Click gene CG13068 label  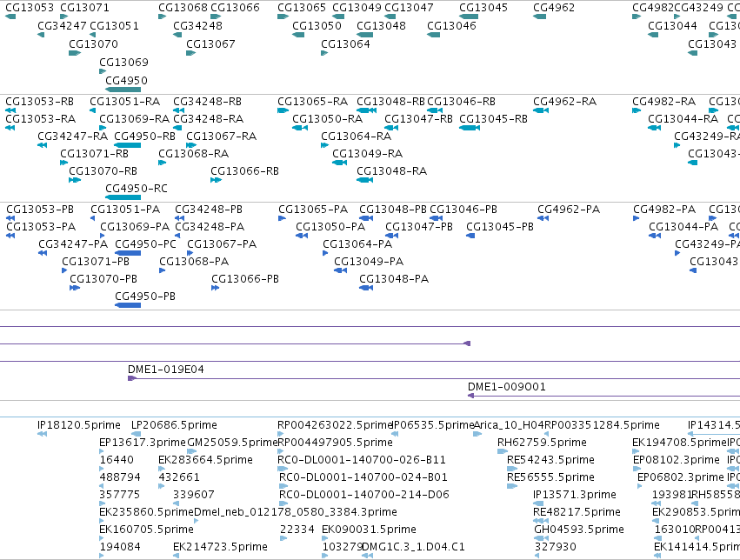pyautogui.click(x=183, y=8)
